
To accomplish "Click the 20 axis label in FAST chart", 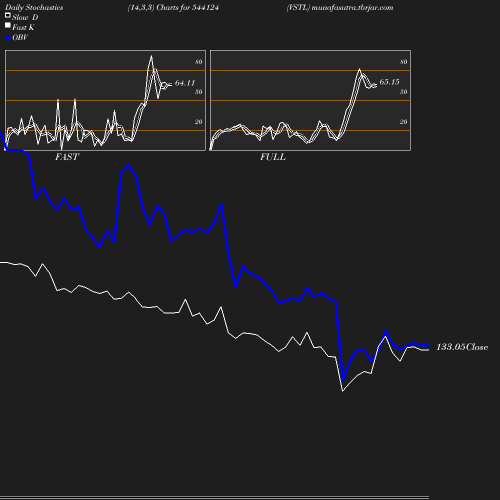I will 199,122.
